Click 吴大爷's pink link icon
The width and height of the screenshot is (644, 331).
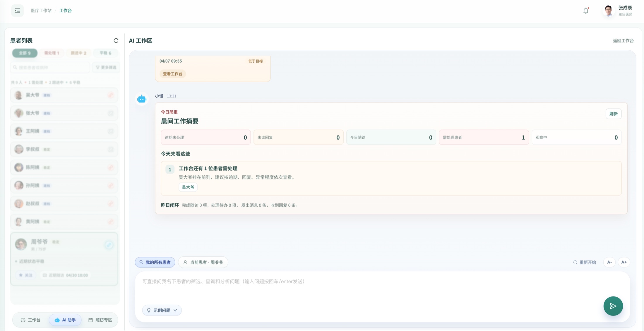(x=111, y=95)
